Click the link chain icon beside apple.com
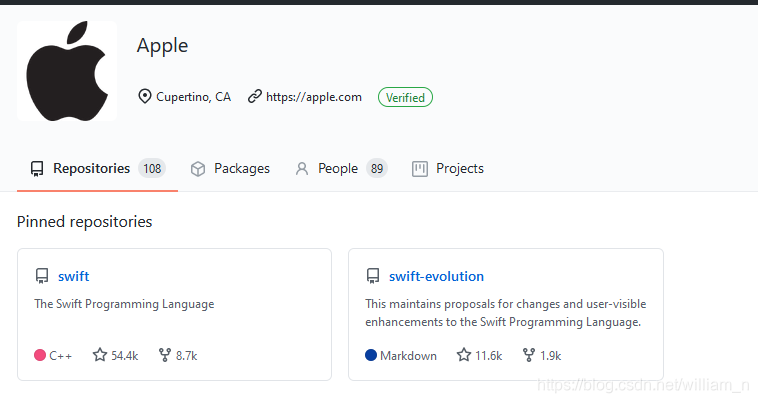This screenshot has width=758, height=403. tap(255, 97)
